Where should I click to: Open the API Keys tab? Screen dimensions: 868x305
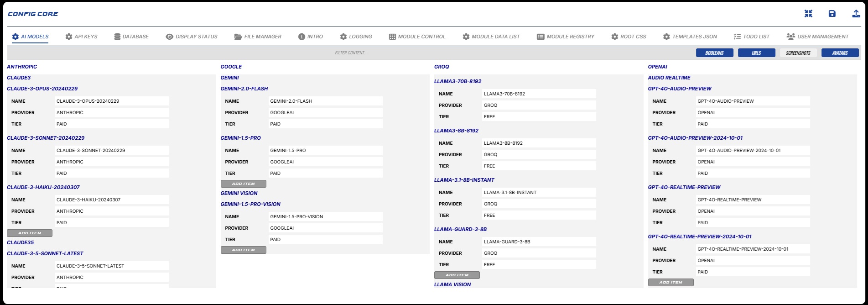[x=81, y=37]
